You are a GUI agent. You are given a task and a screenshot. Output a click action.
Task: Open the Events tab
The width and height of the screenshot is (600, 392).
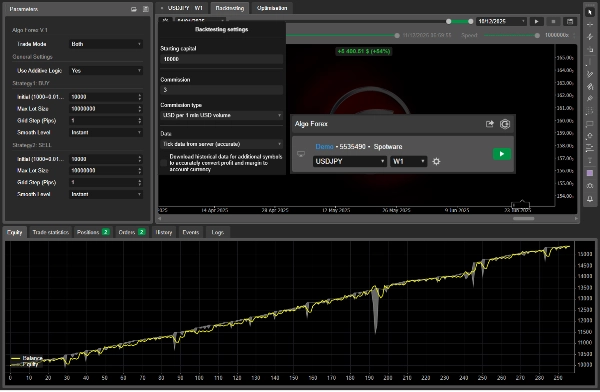pyautogui.click(x=191, y=232)
